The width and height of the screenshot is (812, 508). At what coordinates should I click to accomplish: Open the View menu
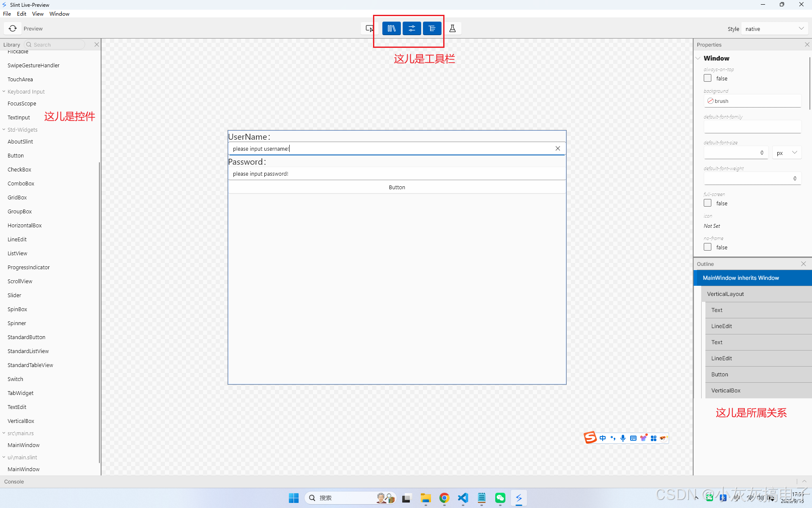(38, 14)
